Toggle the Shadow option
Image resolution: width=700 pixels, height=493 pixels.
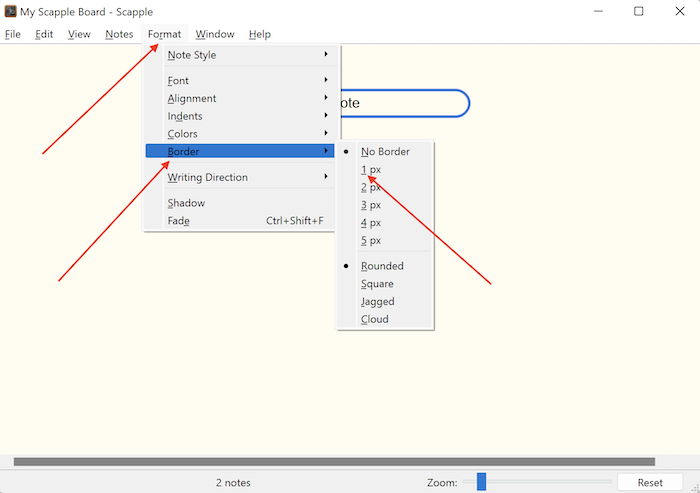click(x=240, y=203)
